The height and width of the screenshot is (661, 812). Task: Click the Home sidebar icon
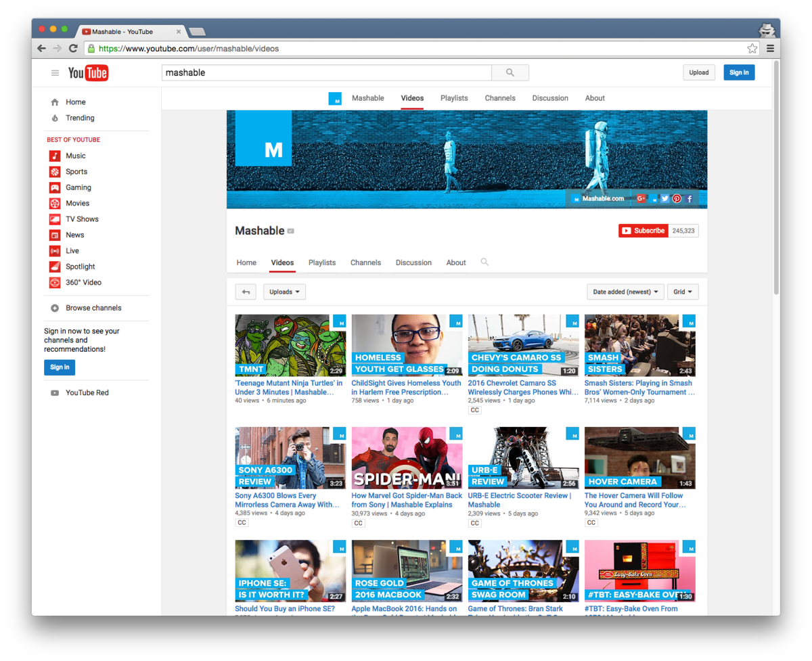click(55, 102)
